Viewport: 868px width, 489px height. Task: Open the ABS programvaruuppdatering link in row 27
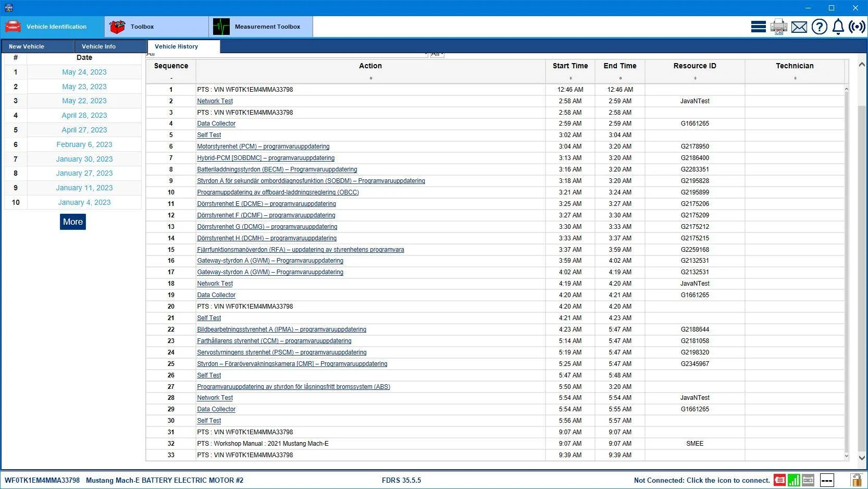click(x=293, y=387)
